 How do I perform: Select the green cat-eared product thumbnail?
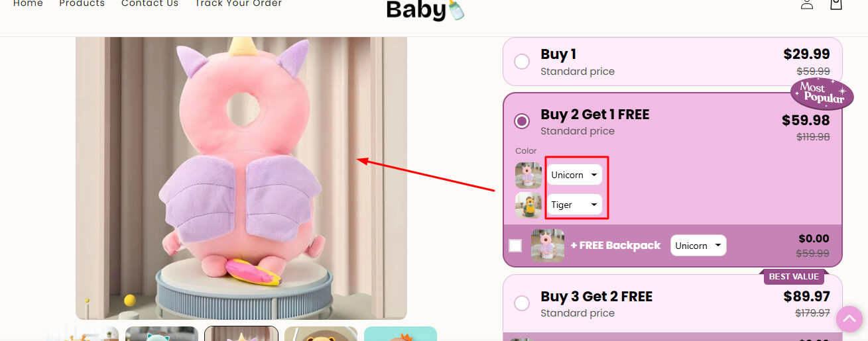162,334
